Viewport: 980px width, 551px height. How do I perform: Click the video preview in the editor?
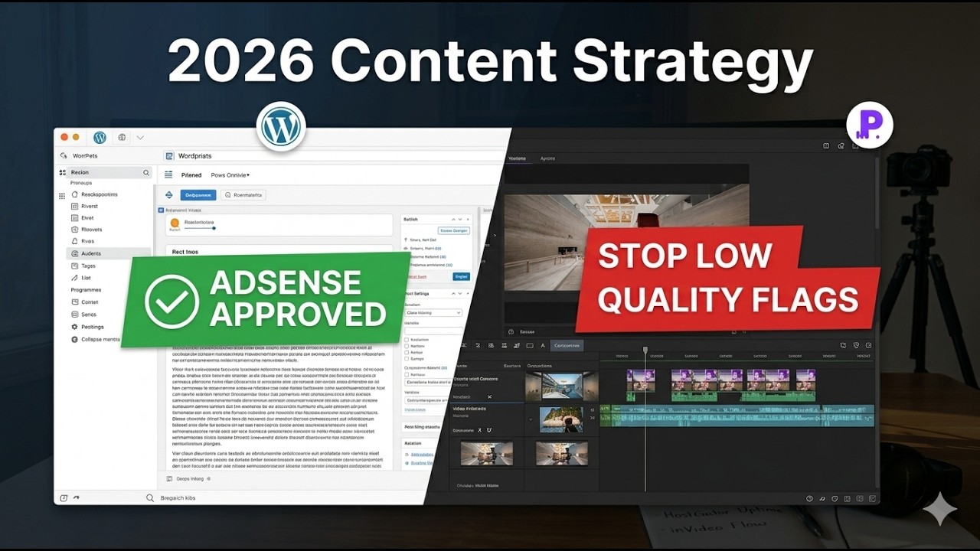click(626, 243)
